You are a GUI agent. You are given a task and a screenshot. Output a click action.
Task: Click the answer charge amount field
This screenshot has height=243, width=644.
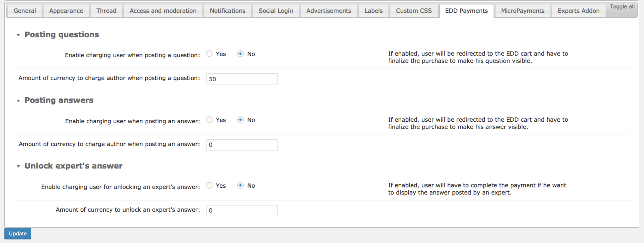pyautogui.click(x=242, y=145)
